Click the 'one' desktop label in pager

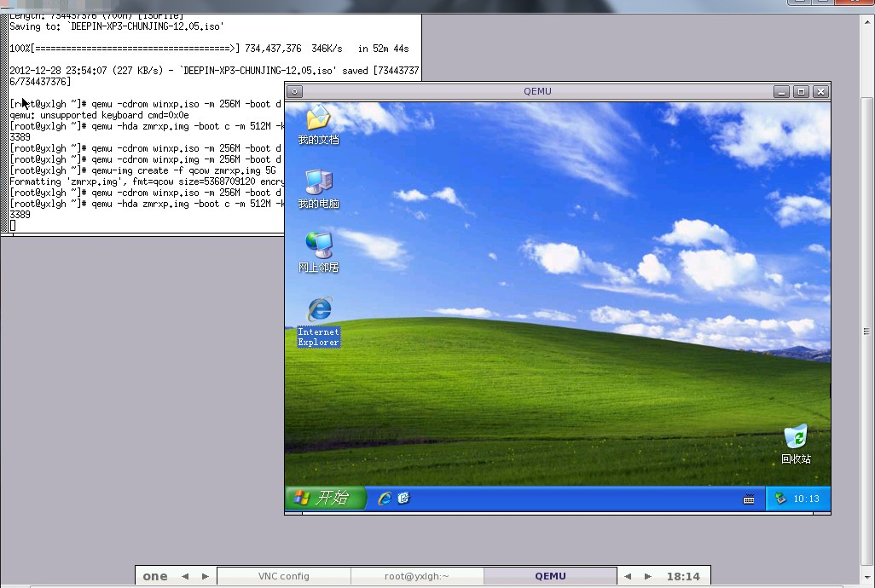(x=155, y=576)
